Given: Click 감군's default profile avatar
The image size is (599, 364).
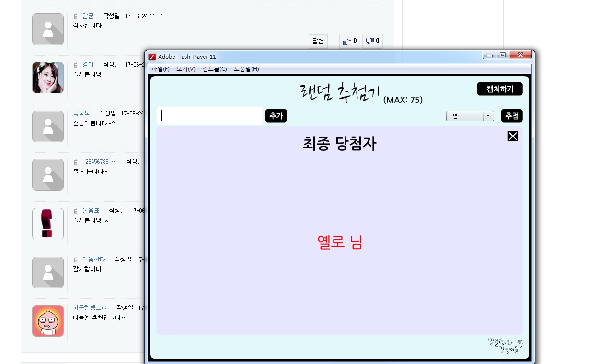Looking at the screenshot, I should [x=48, y=29].
